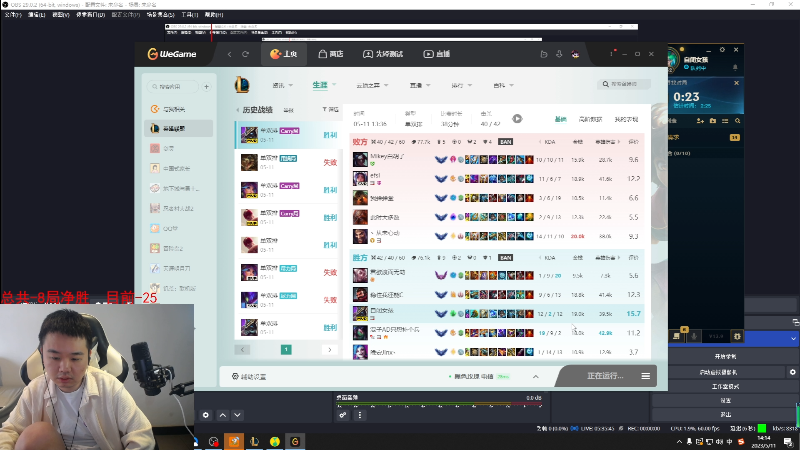Click OBS 开始录制 button
The width and height of the screenshot is (800, 450).
[726, 356]
